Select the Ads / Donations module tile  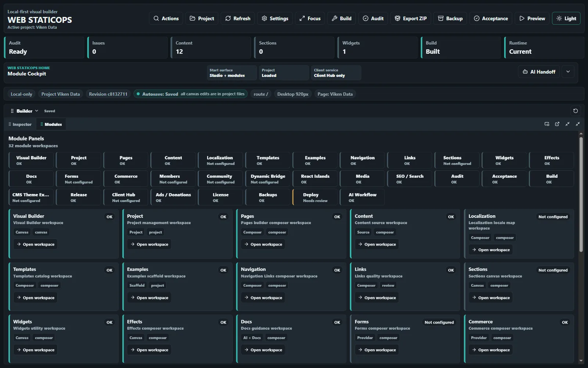point(173,197)
